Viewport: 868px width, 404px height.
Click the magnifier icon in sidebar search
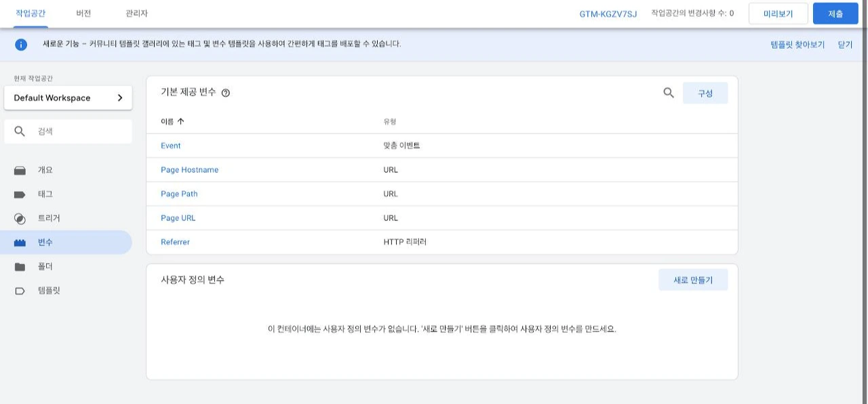pyautogui.click(x=20, y=132)
